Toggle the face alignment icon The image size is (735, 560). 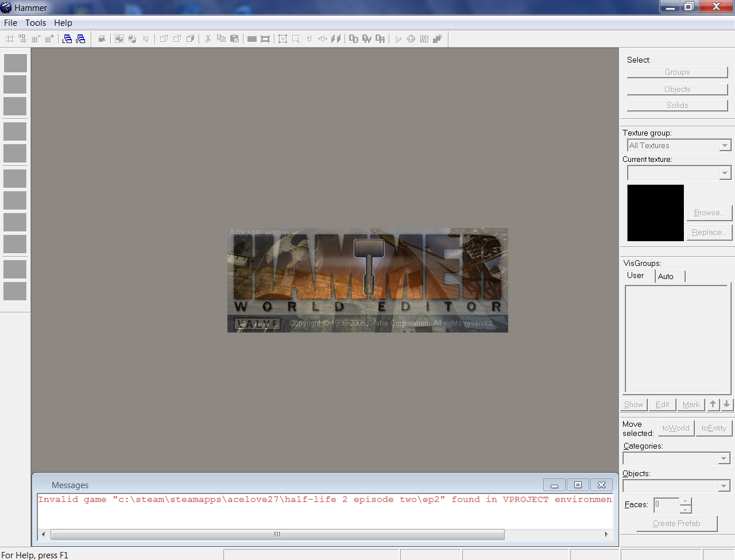[x=336, y=39]
